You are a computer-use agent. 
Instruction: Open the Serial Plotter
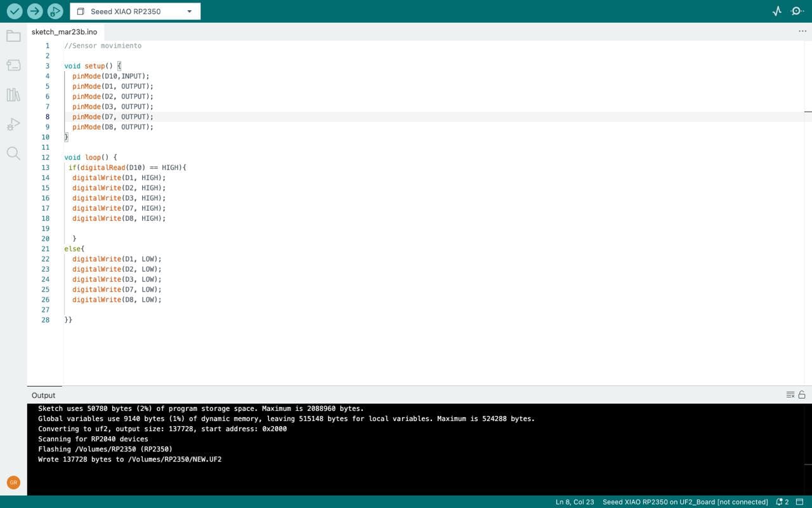pos(777,11)
